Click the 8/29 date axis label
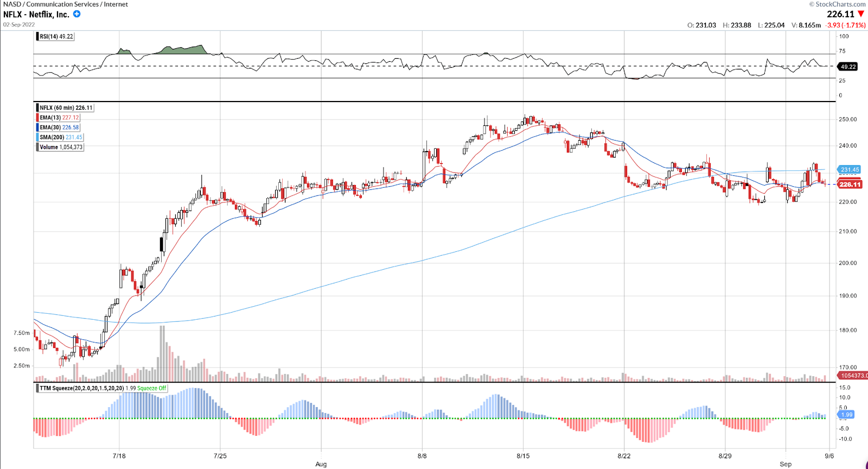 tap(725, 456)
